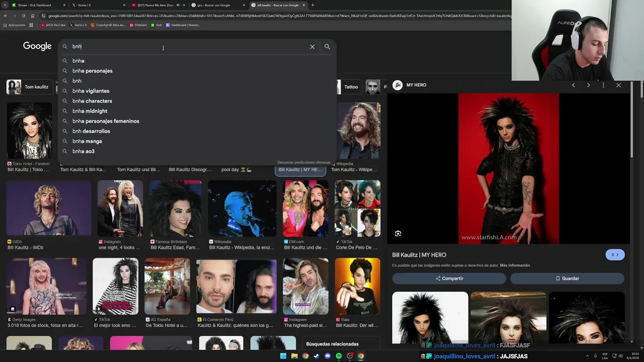Open Inicio / X bookmark

point(78,25)
